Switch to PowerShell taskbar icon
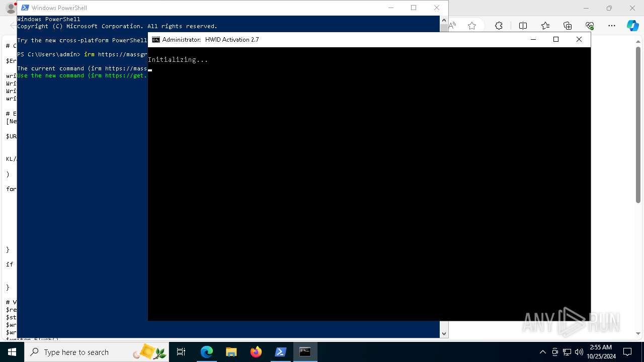This screenshot has width=644, height=362. (x=281, y=352)
